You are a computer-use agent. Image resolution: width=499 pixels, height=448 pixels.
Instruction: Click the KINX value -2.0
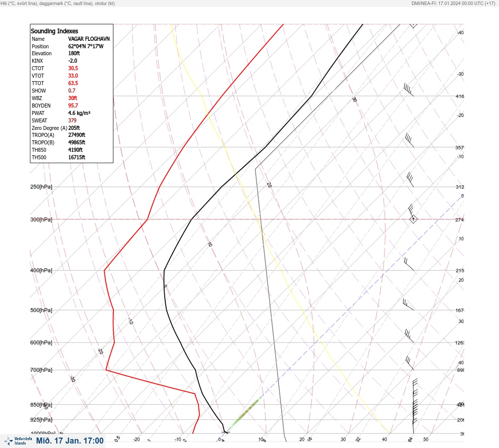[x=73, y=61]
